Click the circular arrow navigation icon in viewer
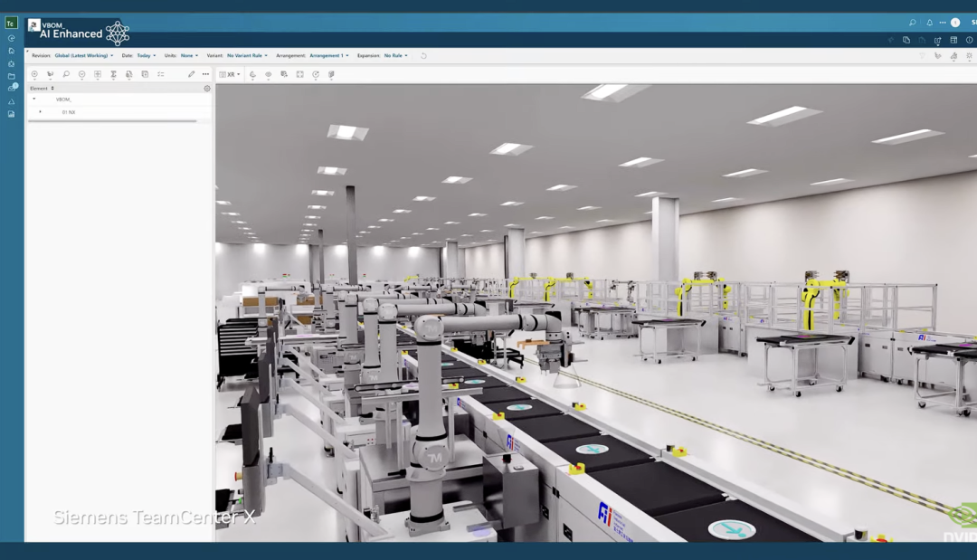Screen dimensions: 977x560 316,74
